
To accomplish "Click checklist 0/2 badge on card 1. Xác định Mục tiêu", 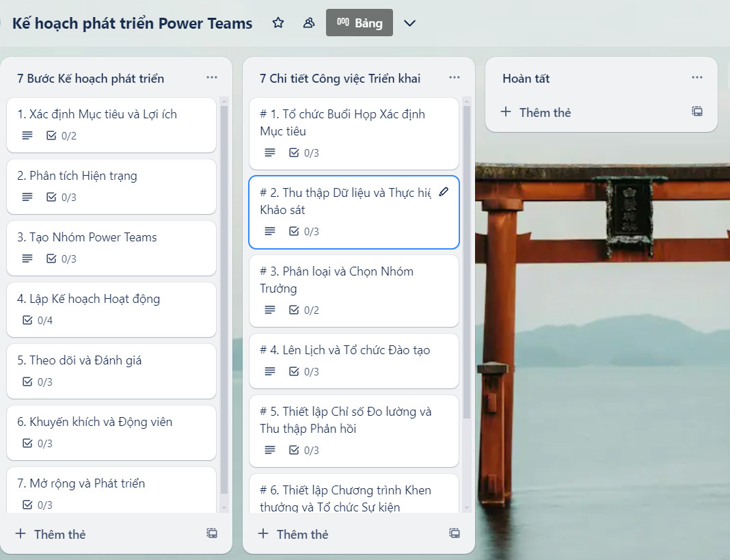I will [62, 135].
